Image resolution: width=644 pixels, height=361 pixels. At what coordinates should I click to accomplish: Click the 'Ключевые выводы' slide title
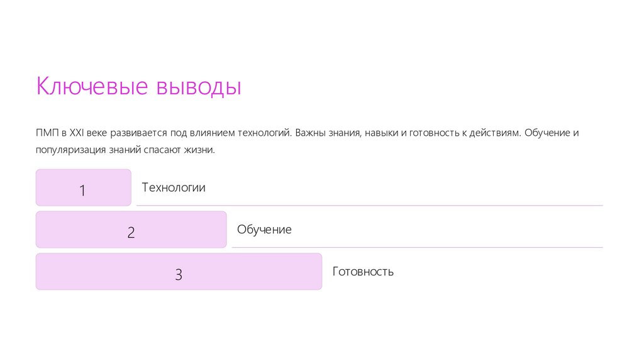coord(138,86)
